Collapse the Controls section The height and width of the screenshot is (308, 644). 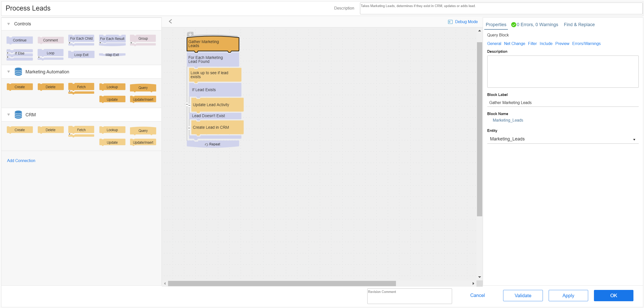(x=9, y=24)
